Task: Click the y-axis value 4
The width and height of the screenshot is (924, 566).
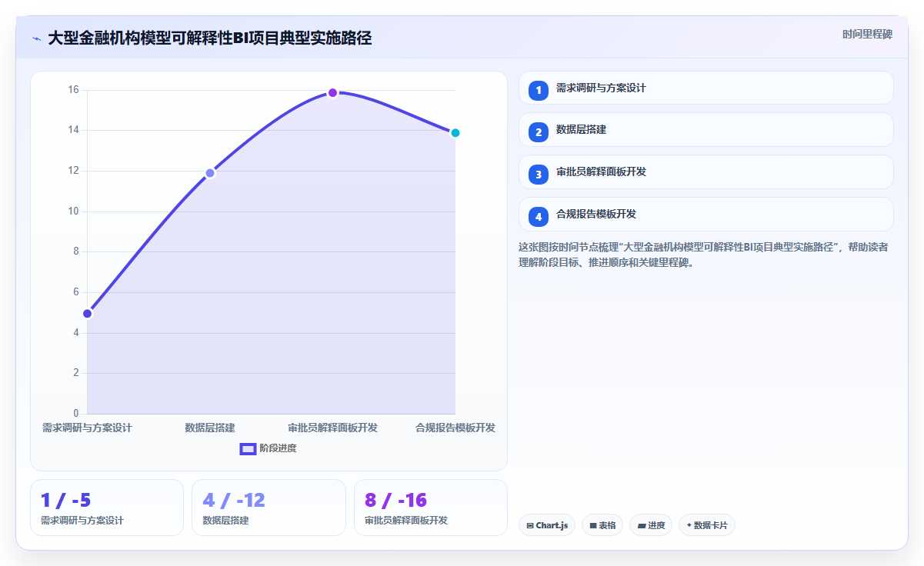Action: 76,333
